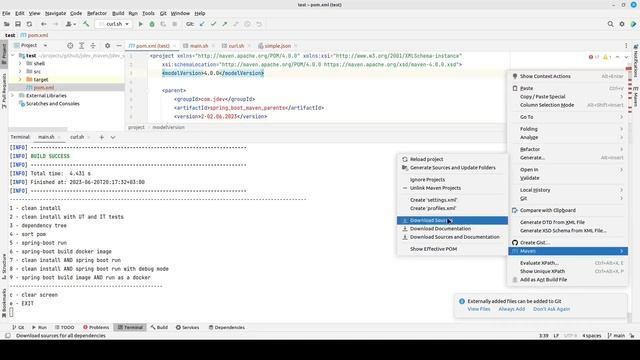Choose Show Effective POM menu item
This screenshot has width=640, height=360.
452,249
